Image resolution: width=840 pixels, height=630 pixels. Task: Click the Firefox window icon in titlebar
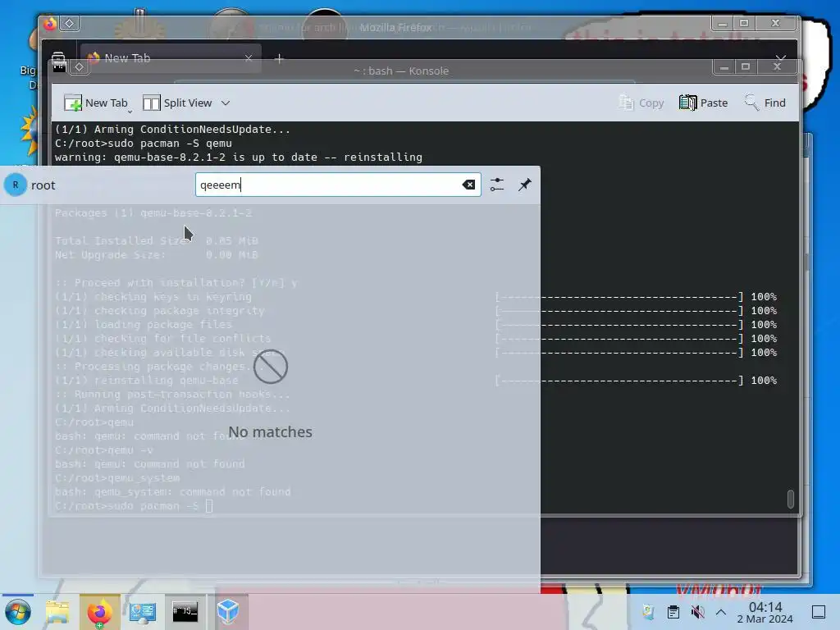pos(50,24)
